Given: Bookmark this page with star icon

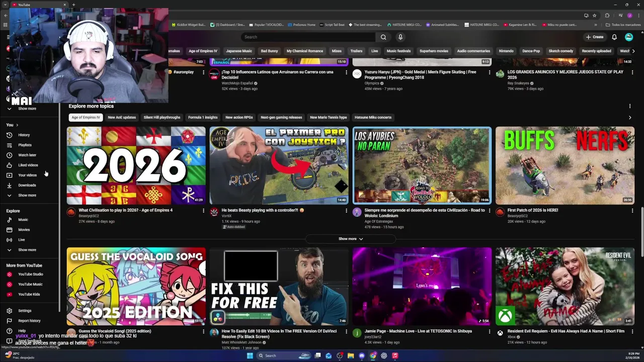Looking at the screenshot, I should (x=594, y=15).
